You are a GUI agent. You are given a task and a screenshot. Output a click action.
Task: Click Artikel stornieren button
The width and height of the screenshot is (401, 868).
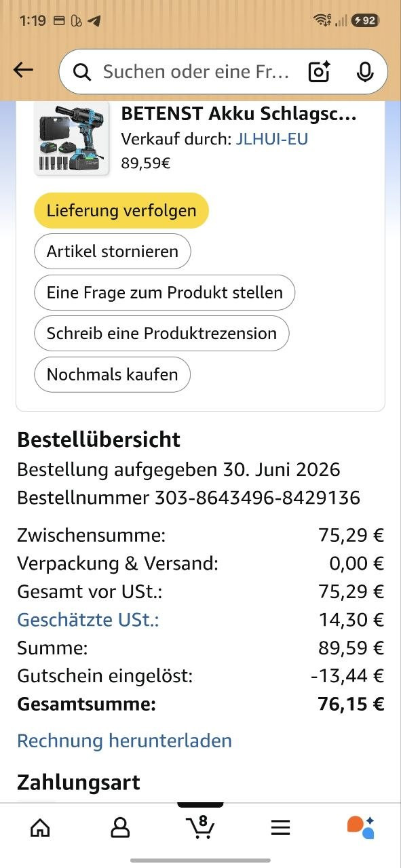(113, 252)
